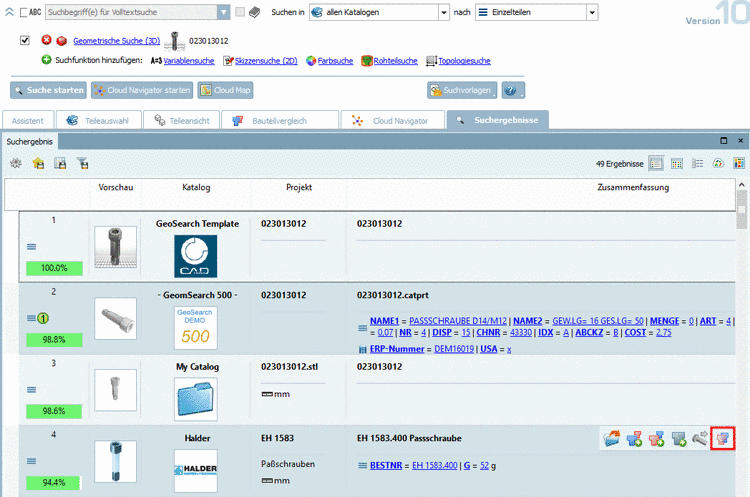The height and width of the screenshot is (497, 750).
Task: Uncheck the Geometrische Suche (3D) checkbox
Action: click(25, 41)
